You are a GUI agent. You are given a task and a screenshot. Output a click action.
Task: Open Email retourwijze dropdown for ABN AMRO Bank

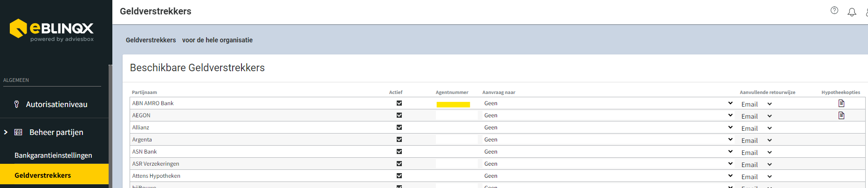coord(757,104)
